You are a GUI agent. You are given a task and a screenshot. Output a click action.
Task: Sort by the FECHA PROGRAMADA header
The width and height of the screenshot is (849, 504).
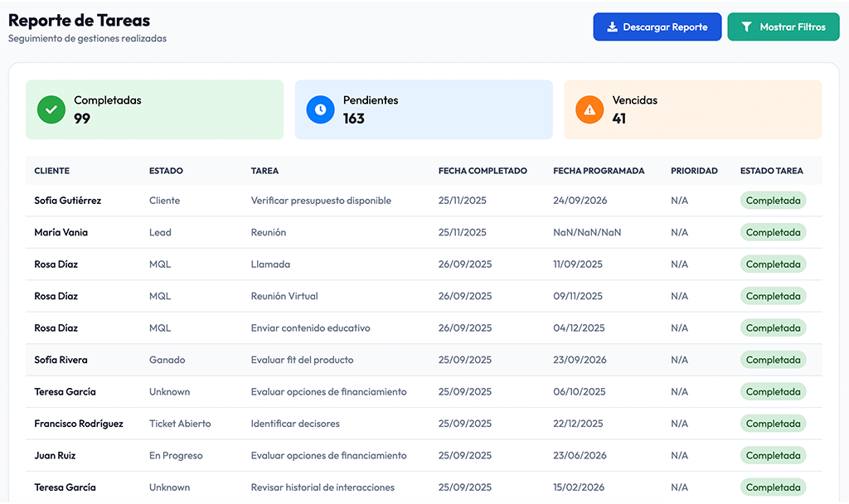599,171
